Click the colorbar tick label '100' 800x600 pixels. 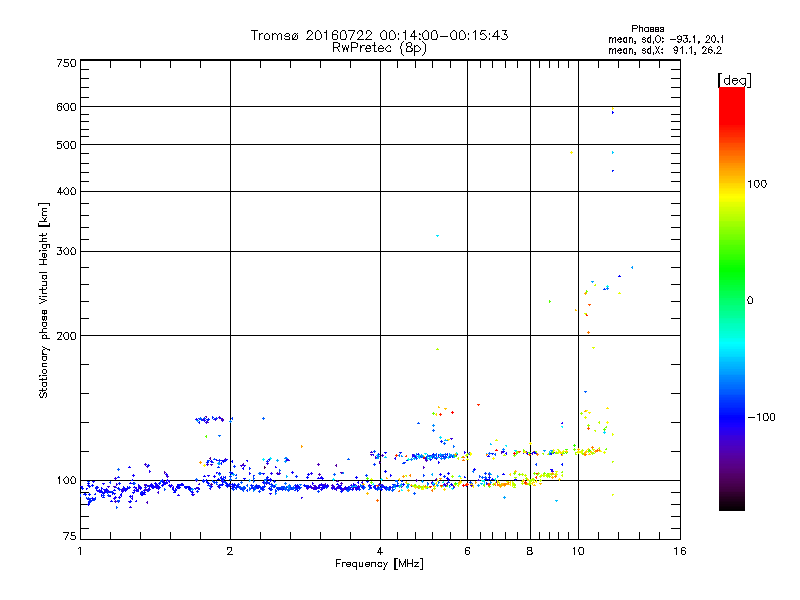757,184
